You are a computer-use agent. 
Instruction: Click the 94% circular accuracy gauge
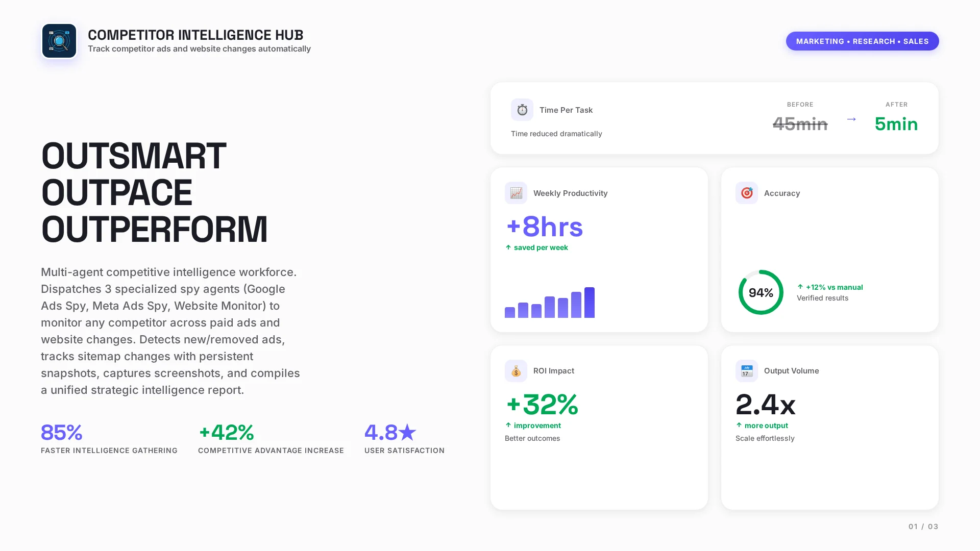(x=761, y=292)
